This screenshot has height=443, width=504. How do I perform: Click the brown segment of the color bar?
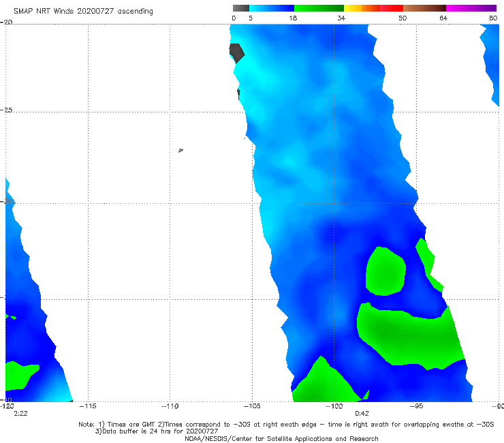point(424,8)
